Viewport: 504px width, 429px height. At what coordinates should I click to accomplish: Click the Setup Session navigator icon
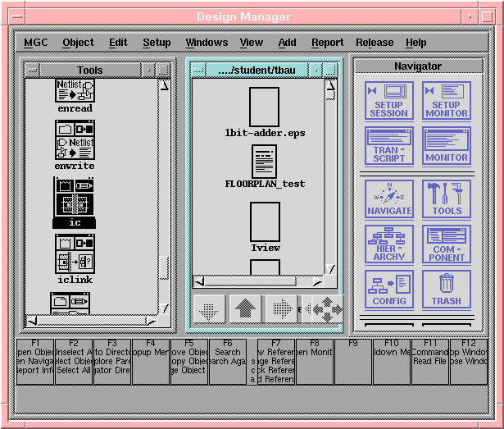[x=388, y=100]
